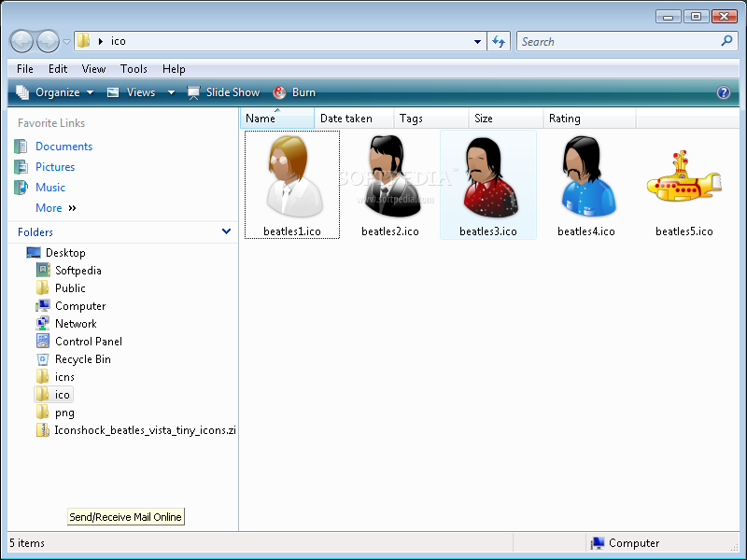The width and height of the screenshot is (747, 560).
Task: Click the Refresh button next to address bar
Action: point(499,41)
